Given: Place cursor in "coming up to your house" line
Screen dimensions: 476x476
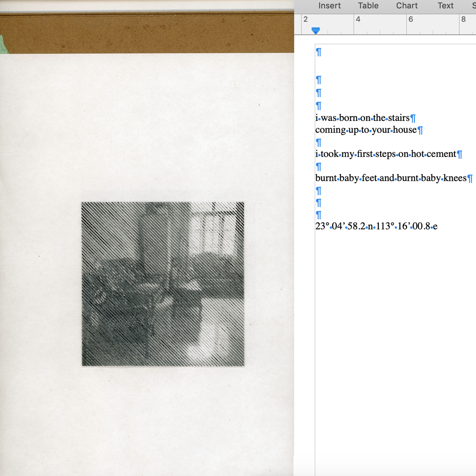Looking at the screenshot, I should [x=366, y=130].
